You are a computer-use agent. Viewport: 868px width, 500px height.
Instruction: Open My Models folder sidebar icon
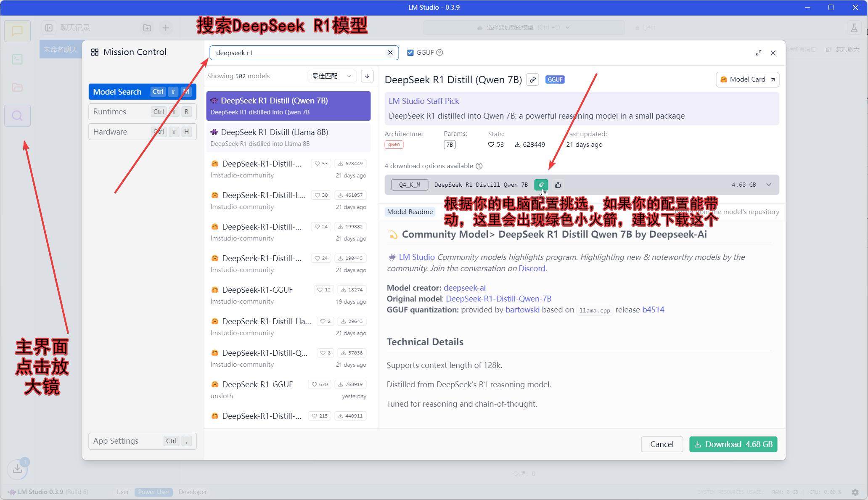[x=17, y=87]
